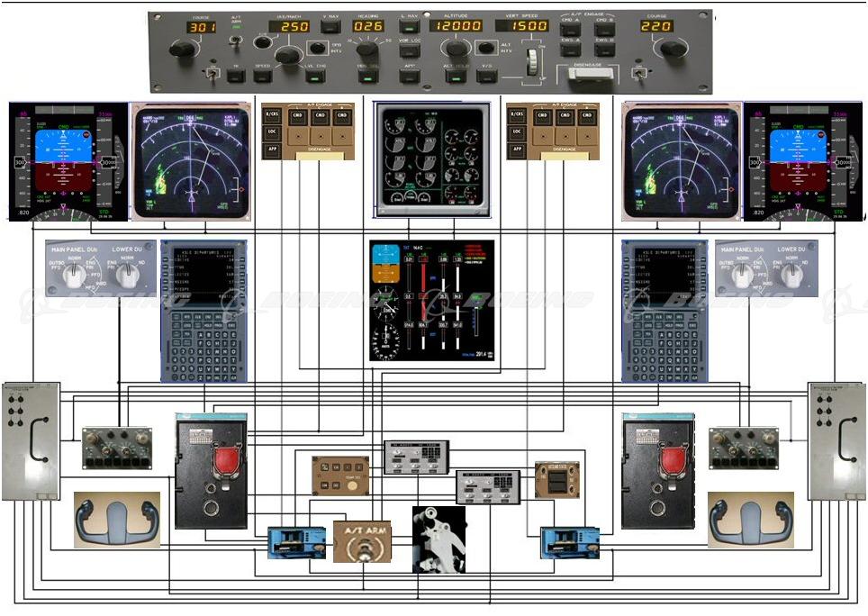Flip the A/T ARM switch on the top panel

pos(237,41)
